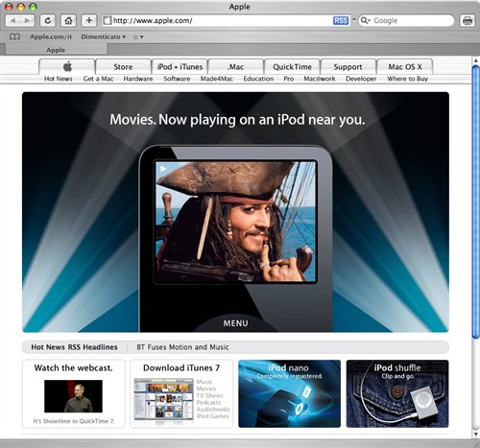Image resolution: width=480 pixels, height=448 pixels.
Task: Click Hot News RSS Headlines label
Action: [74, 347]
